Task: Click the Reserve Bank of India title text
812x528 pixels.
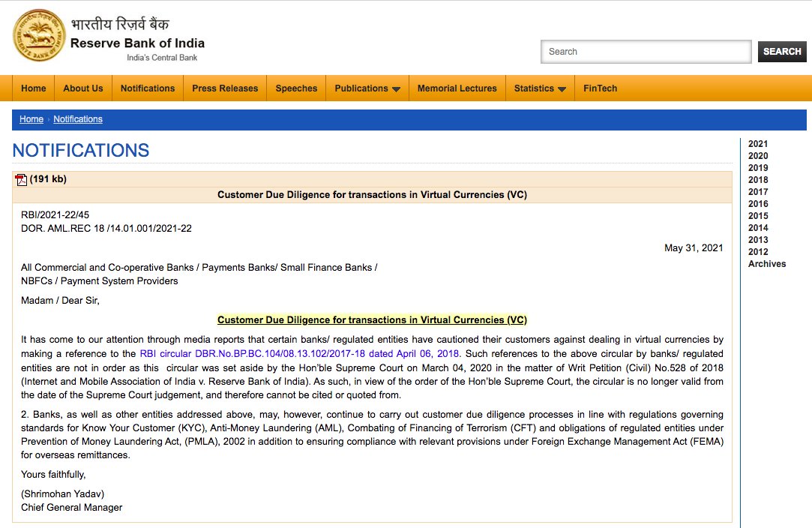Action: pyautogui.click(x=137, y=43)
